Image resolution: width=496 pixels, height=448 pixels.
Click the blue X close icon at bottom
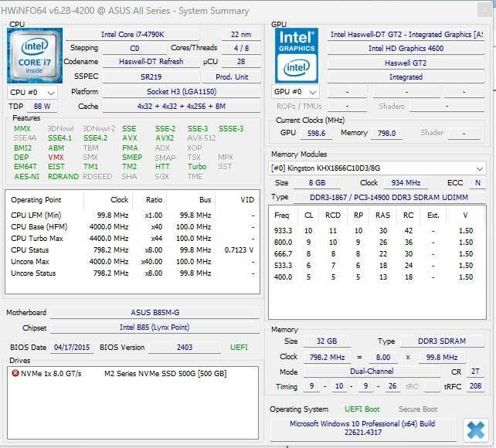point(475,430)
